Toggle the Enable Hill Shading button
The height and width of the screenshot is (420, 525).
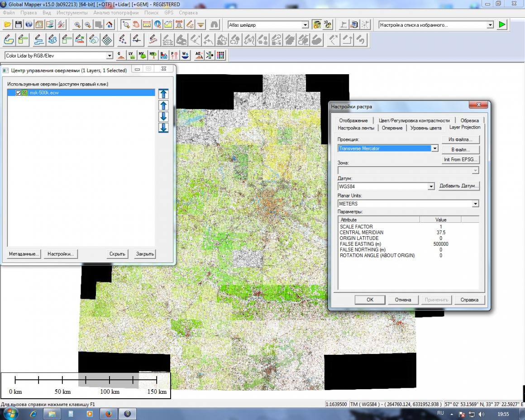[x=317, y=25]
